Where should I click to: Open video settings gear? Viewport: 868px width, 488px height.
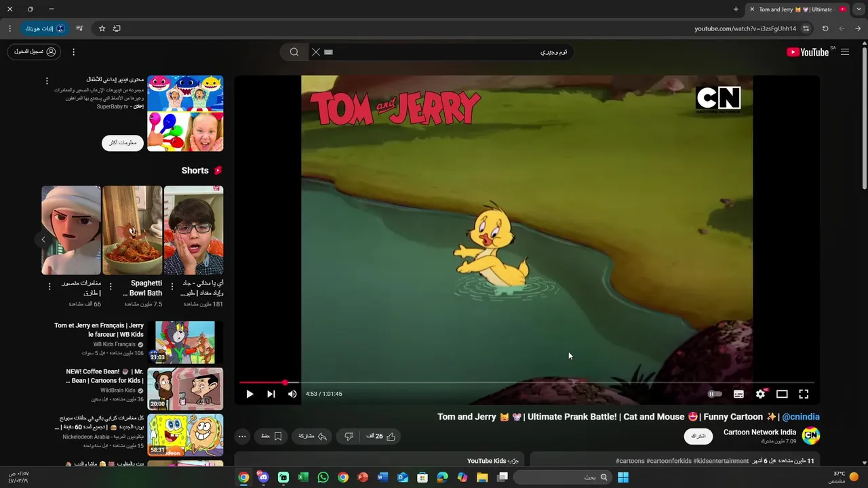[760, 394]
